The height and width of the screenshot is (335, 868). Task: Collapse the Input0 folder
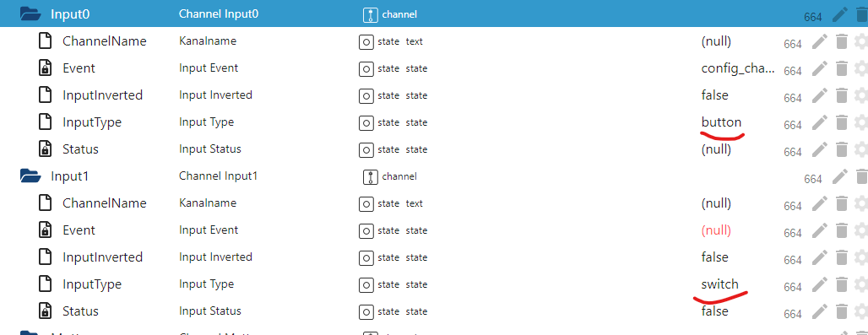tap(30, 14)
